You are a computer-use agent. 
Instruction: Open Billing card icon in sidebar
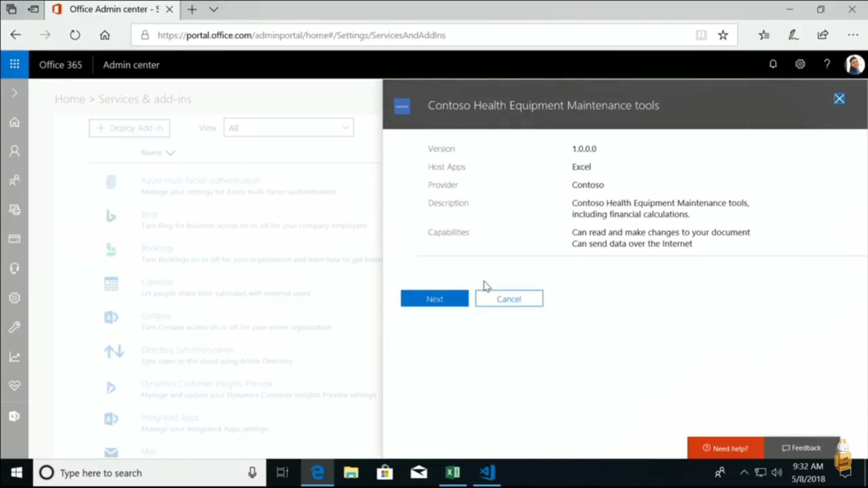coord(14,239)
